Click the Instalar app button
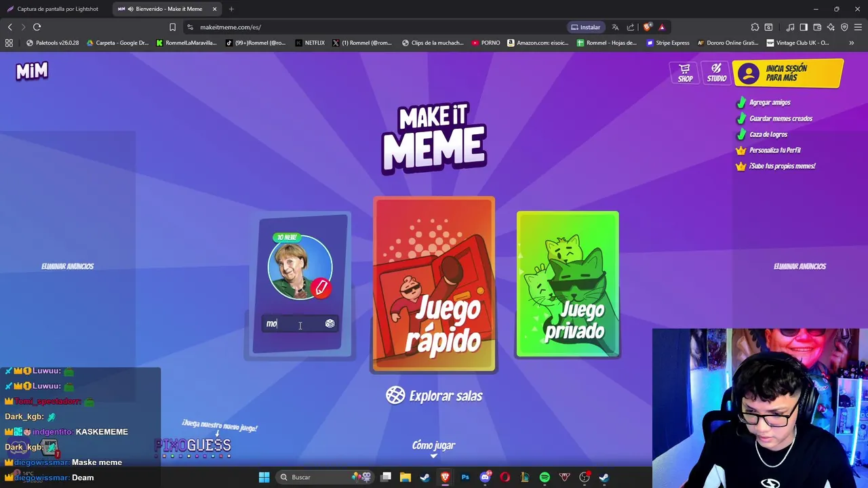 (585, 27)
